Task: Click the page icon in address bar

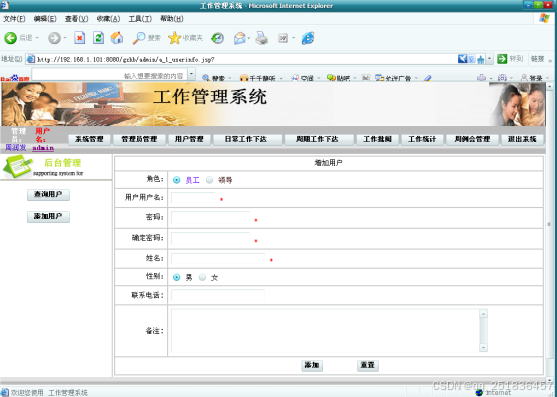Action: [31, 59]
